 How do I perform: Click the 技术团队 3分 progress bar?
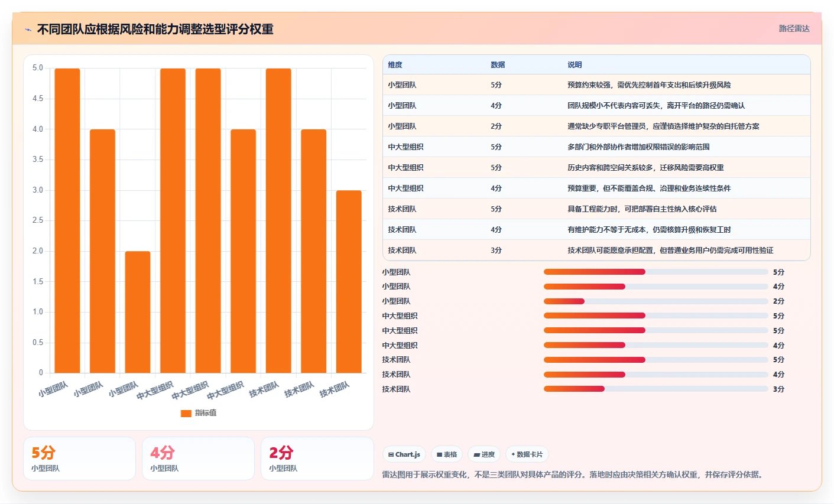pyautogui.click(x=655, y=389)
